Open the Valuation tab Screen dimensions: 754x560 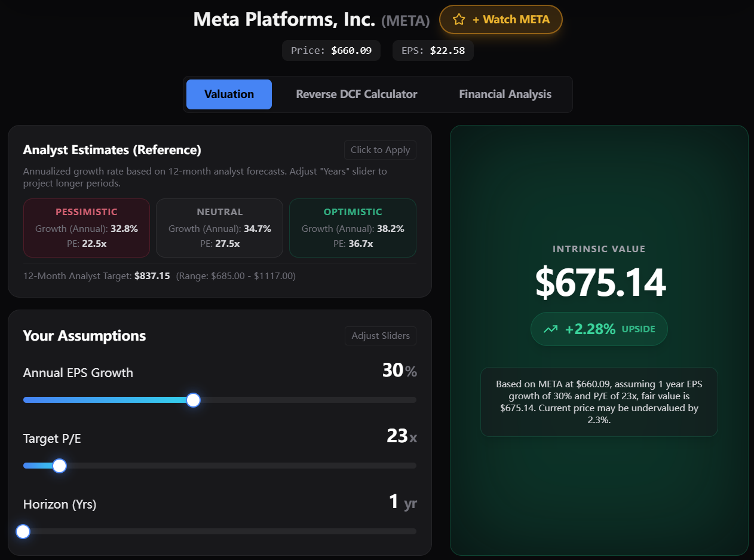[229, 94]
